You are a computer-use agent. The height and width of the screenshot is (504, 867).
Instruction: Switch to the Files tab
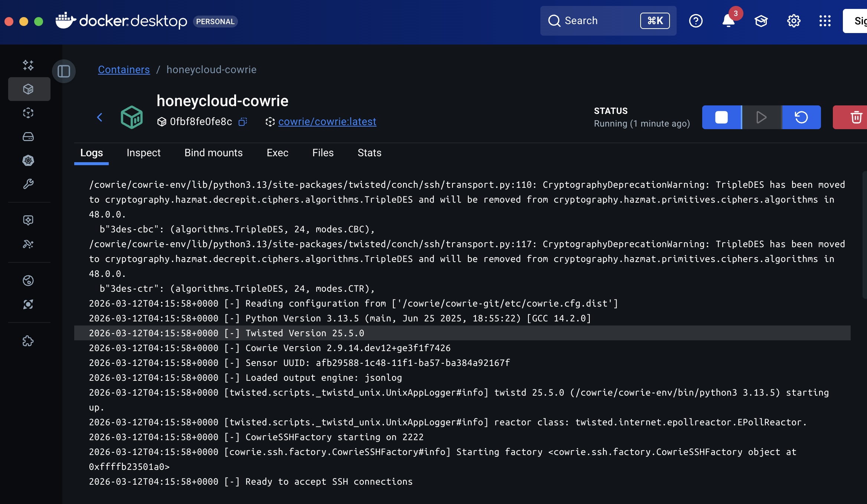323,153
